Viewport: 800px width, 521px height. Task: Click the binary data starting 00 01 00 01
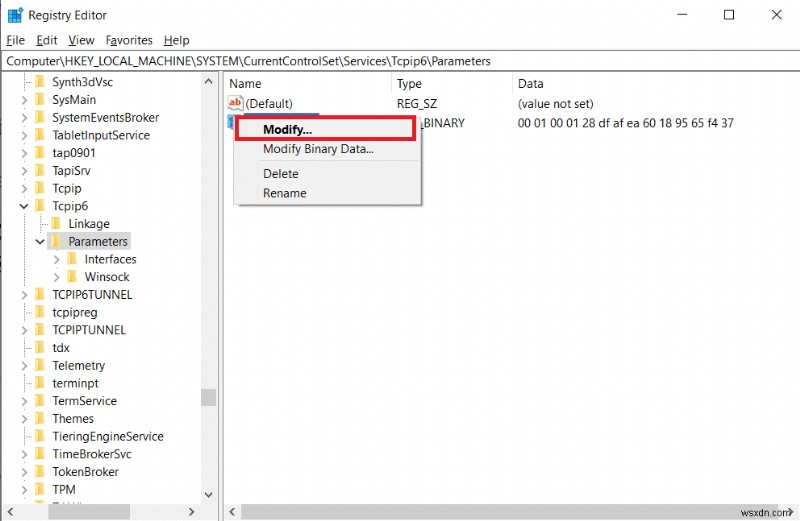click(x=626, y=123)
